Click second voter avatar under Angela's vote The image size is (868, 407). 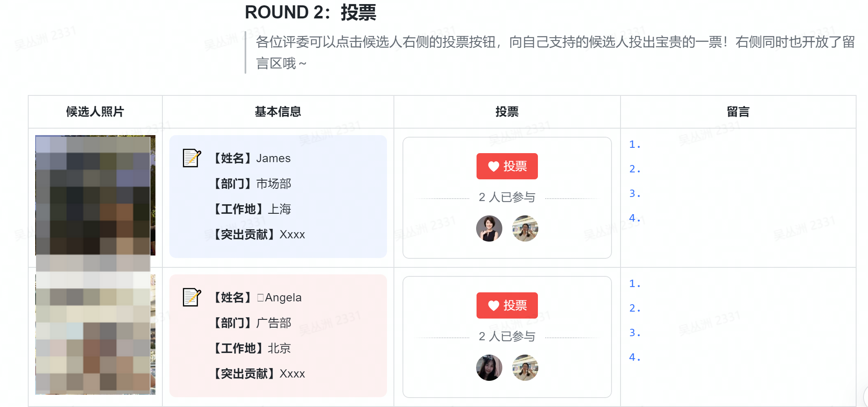[x=525, y=368]
